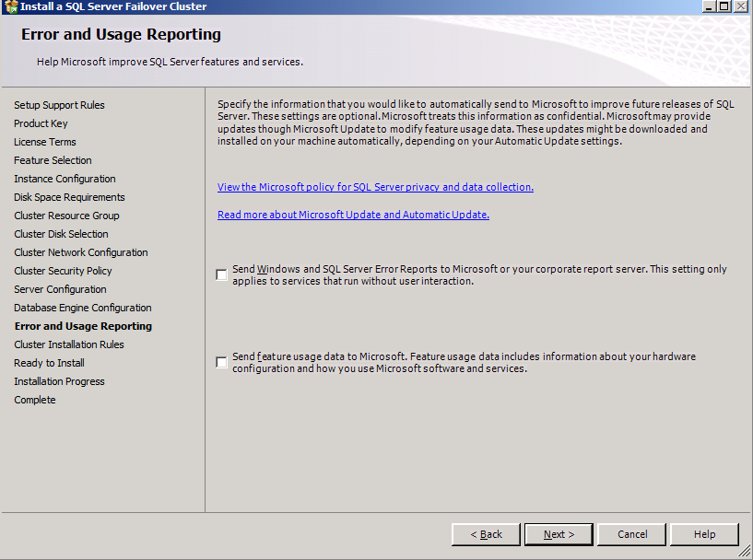Check Send feature usage data to Microsoft
The width and height of the screenshot is (753, 560).
pyautogui.click(x=221, y=362)
